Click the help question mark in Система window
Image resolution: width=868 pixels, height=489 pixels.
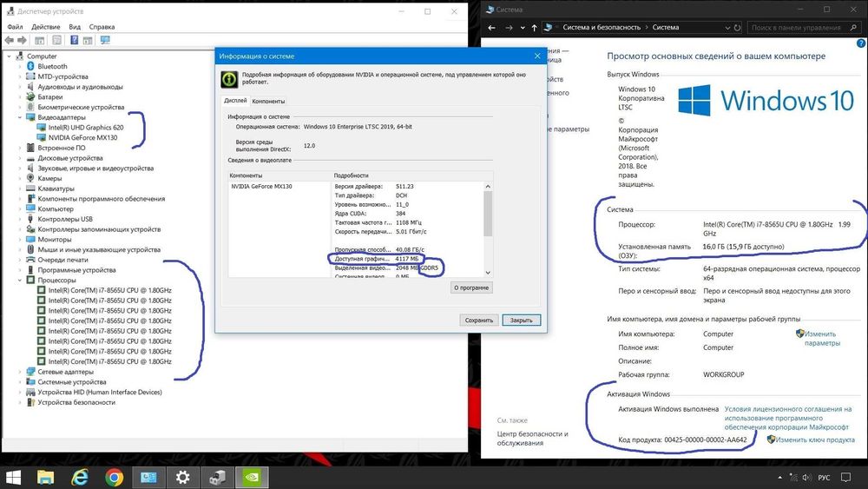[861, 43]
